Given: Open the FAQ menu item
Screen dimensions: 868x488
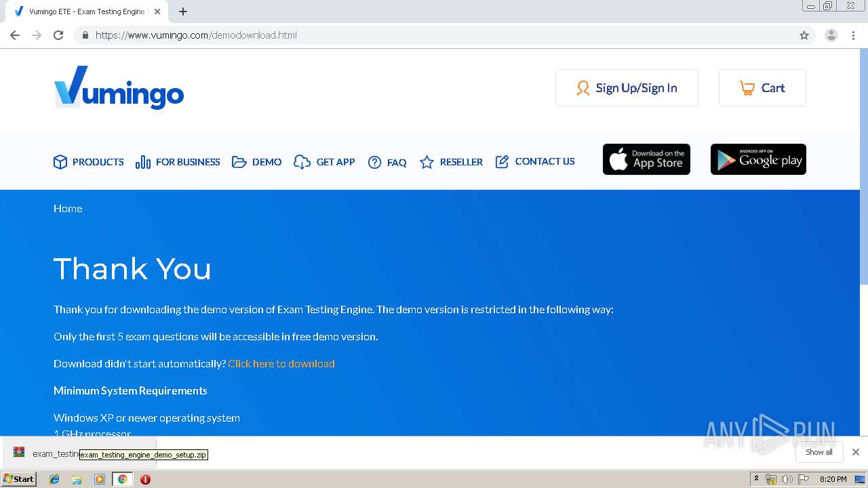Looking at the screenshot, I should coord(387,162).
